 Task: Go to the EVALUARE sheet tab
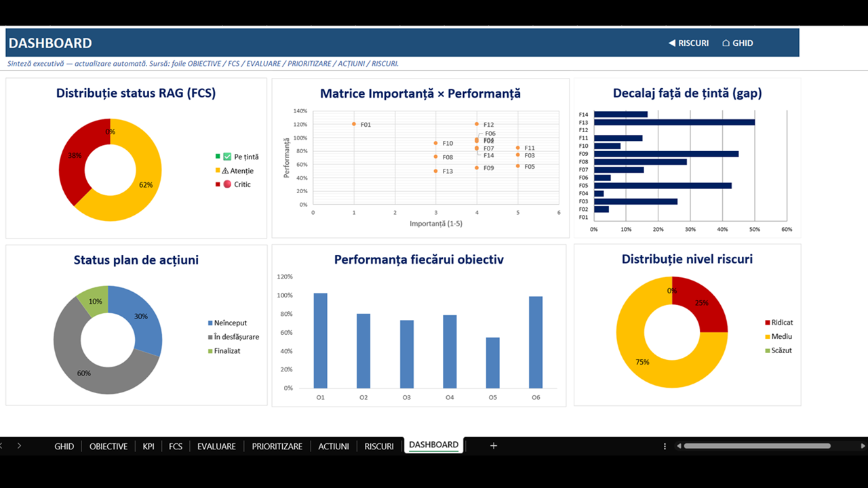click(x=216, y=446)
